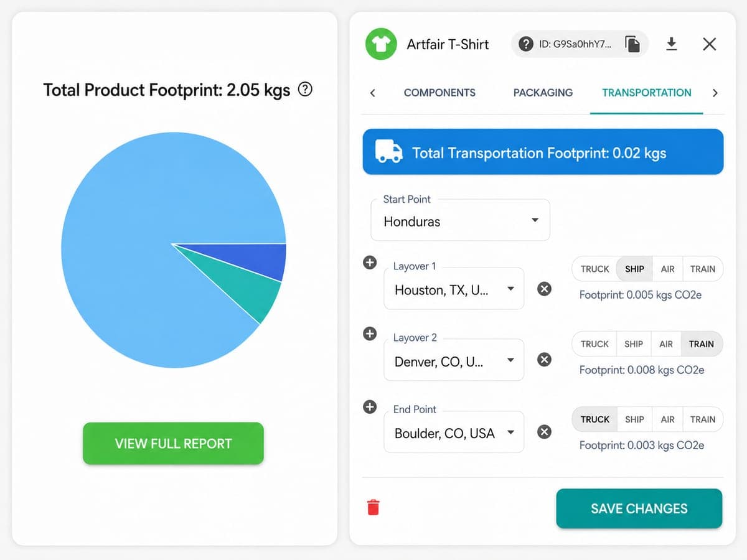Click the VIEW FULL REPORT button
The image size is (747, 560).
(x=173, y=444)
